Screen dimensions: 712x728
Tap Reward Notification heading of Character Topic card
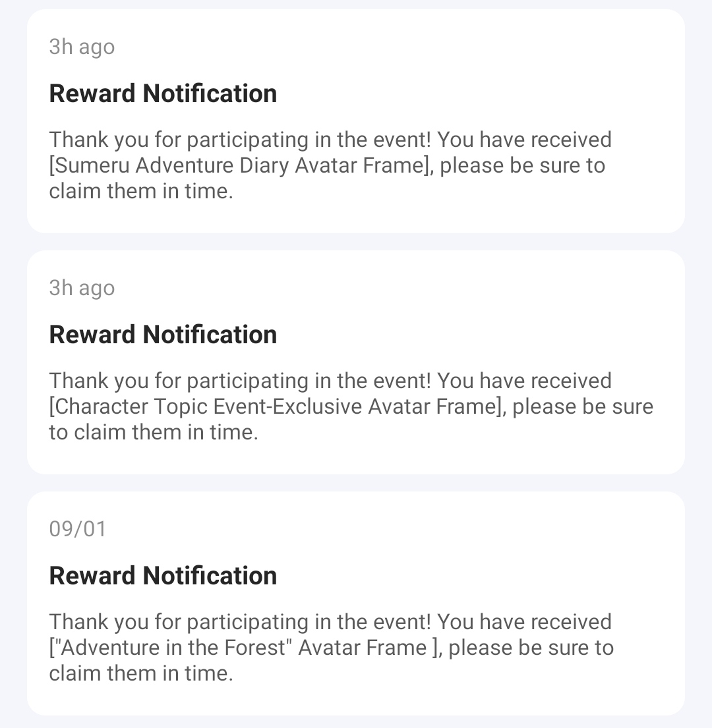tap(163, 335)
